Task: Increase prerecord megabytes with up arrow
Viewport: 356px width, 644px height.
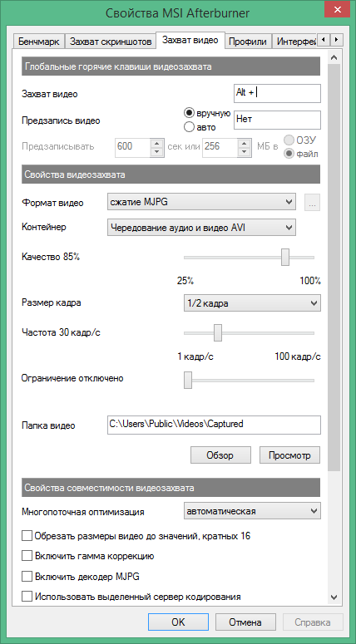Action: (x=245, y=143)
